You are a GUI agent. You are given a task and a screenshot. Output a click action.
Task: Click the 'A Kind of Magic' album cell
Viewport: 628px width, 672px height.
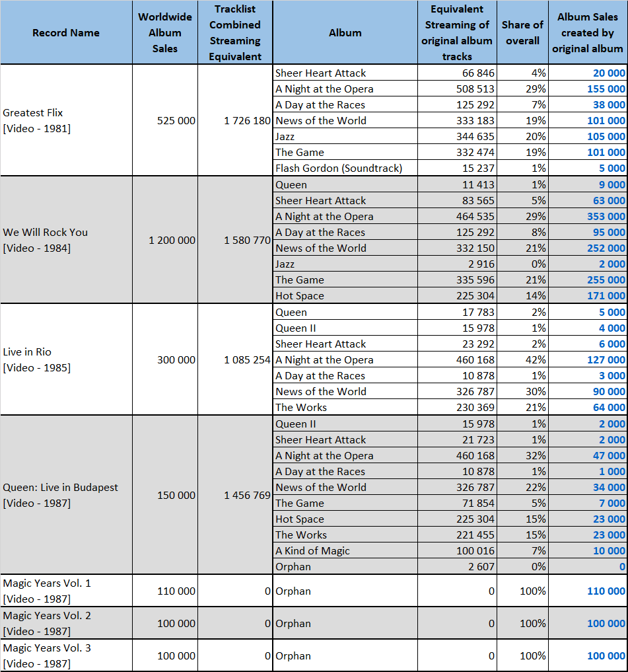pos(345,550)
